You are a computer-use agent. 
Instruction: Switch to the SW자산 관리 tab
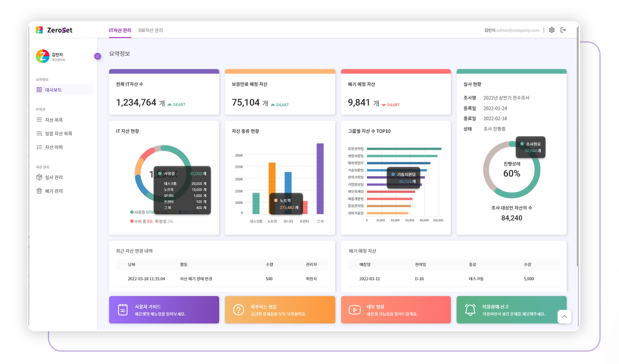(150, 30)
